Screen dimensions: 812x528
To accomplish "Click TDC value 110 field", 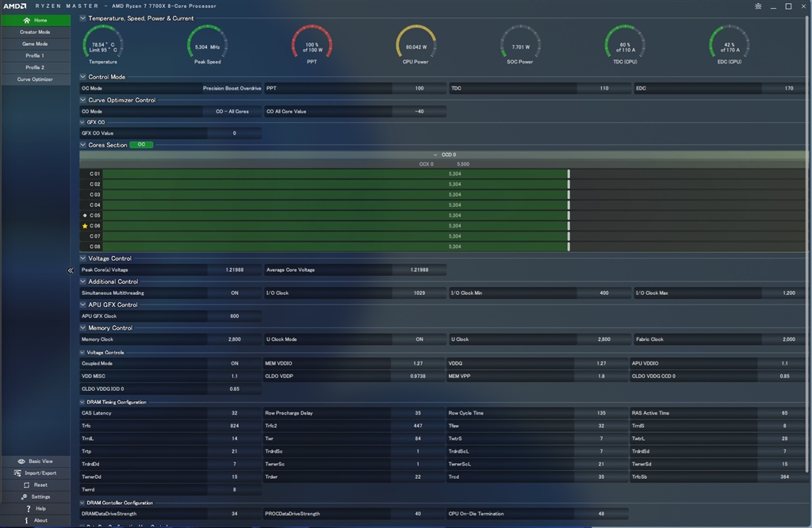I will coord(603,88).
